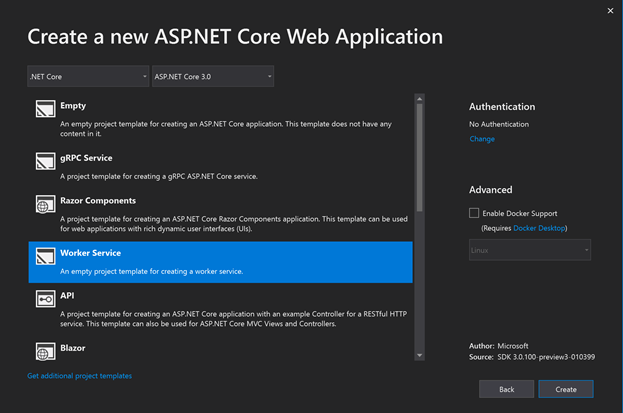Open the .NET Core framework dropdown
Image resolution: width=623 pixels, height=413 pixels.
tap(86, 76)
